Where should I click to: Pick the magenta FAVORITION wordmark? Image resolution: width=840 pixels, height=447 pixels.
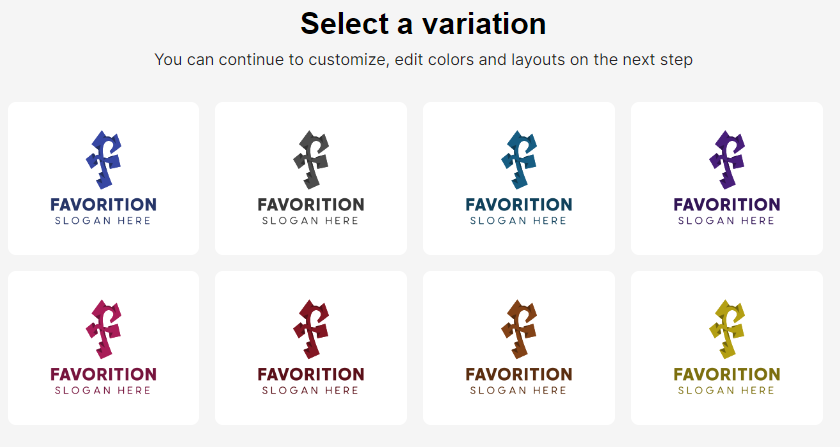(x=103, y=374)
